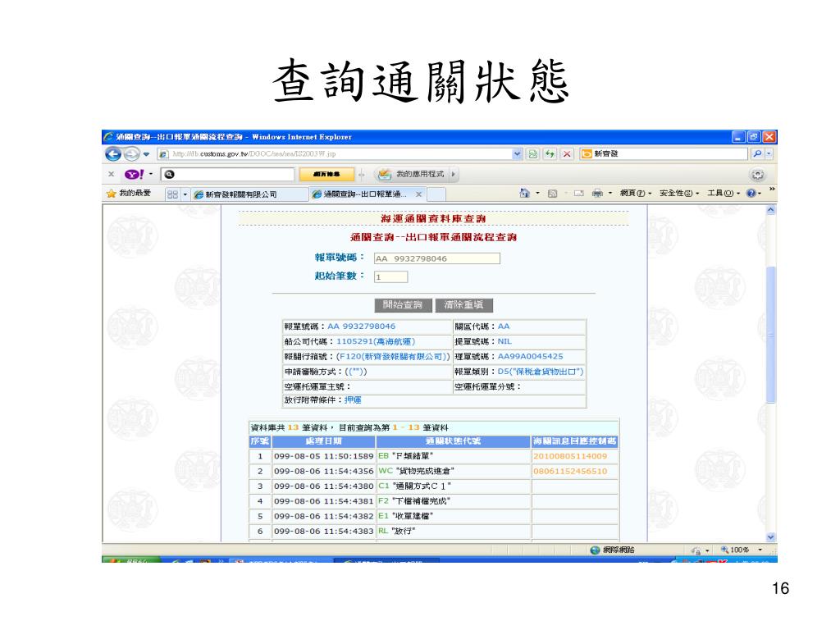840x630 pixels.
Task: Go to the home page icon
Action: (x=524, y=193)
